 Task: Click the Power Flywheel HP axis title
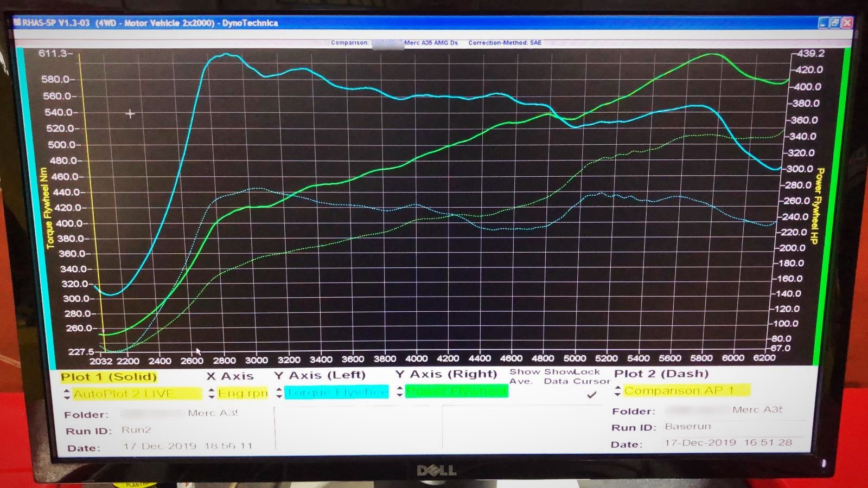[816, 206]
